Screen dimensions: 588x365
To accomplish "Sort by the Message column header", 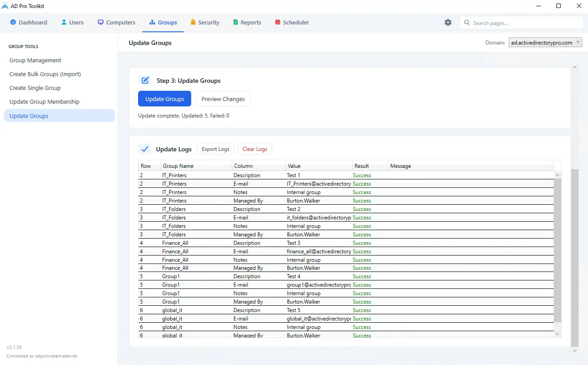I will (x=470, y=166).
